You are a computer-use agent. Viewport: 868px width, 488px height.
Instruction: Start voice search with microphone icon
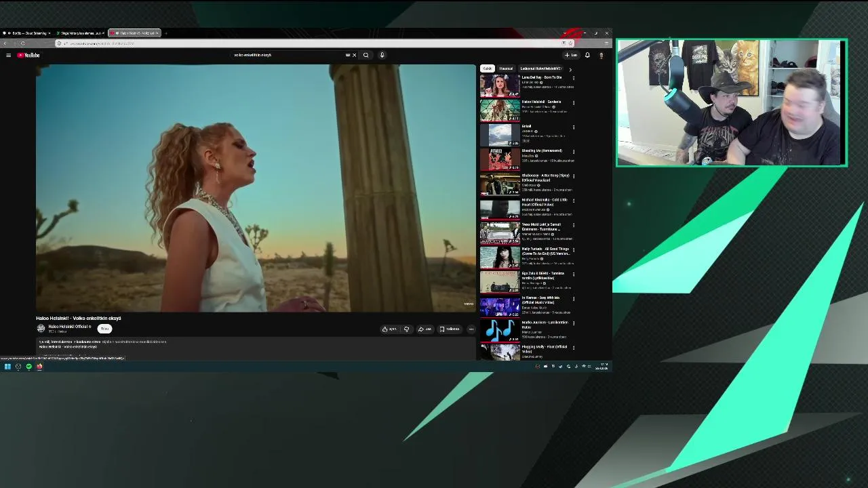point(382,55)
